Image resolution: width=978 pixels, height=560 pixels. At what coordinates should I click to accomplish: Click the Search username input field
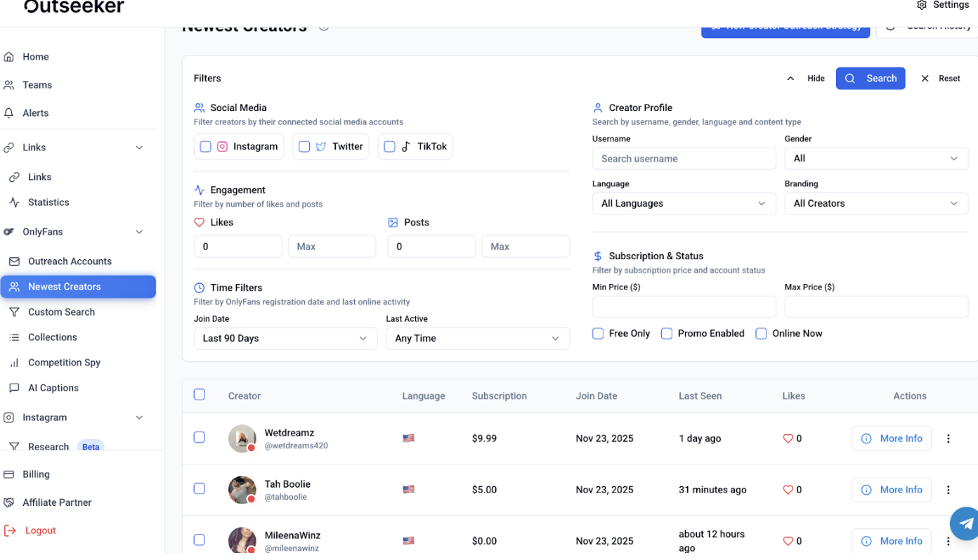pyautogui.click(x=684, y=158)
